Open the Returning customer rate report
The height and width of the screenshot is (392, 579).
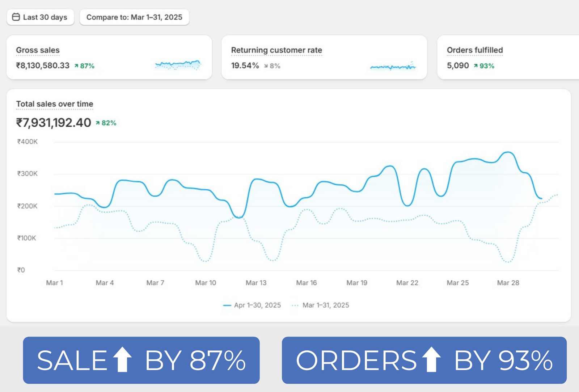click(276, 50)
